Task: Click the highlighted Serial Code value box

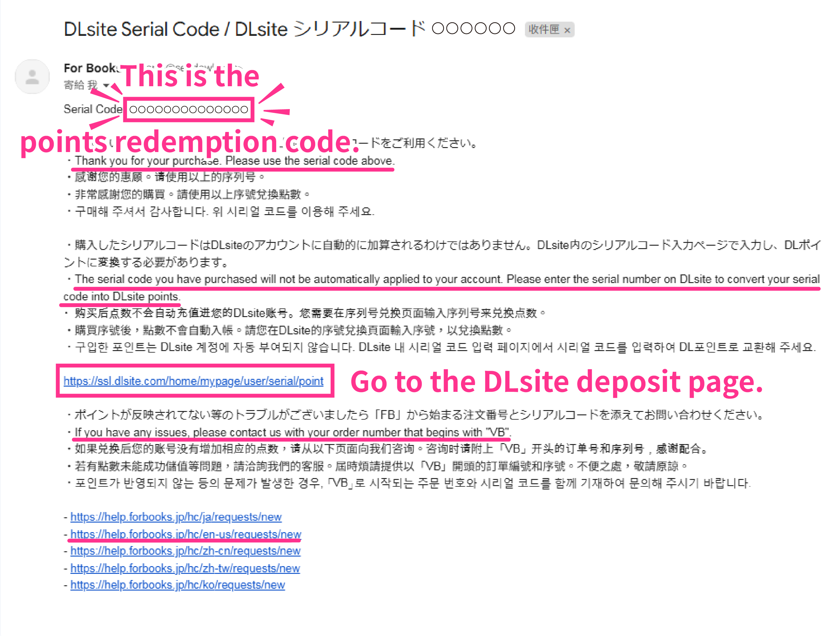Action: [x=188, y=110]
